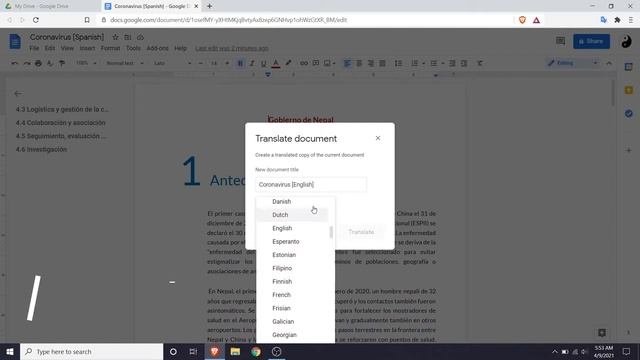
Task: Click the decrease font size minus
Action: pos(200,63)
